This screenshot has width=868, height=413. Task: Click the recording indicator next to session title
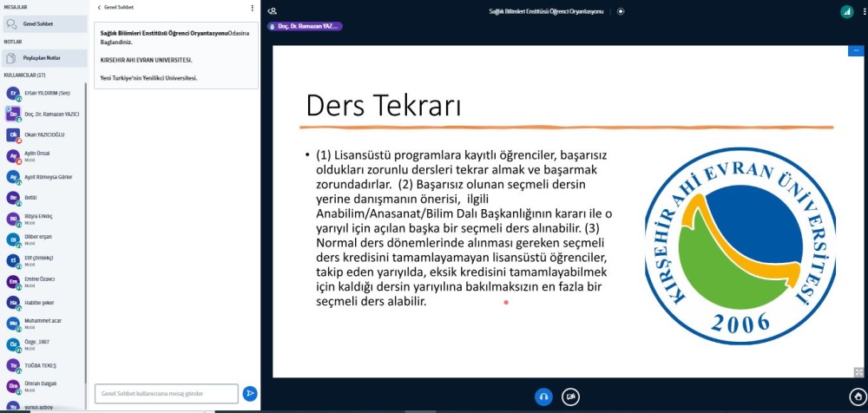621,11
